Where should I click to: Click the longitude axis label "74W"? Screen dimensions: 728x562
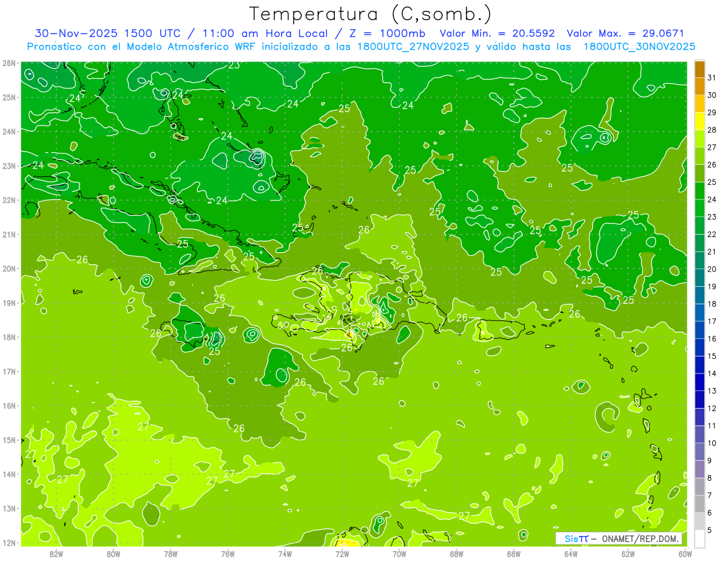tap(285, 554)
